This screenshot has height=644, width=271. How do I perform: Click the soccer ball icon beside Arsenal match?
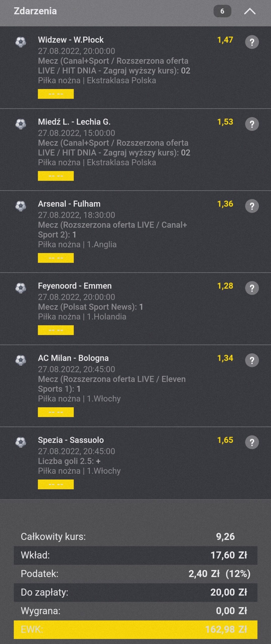(x=21, y=206)
